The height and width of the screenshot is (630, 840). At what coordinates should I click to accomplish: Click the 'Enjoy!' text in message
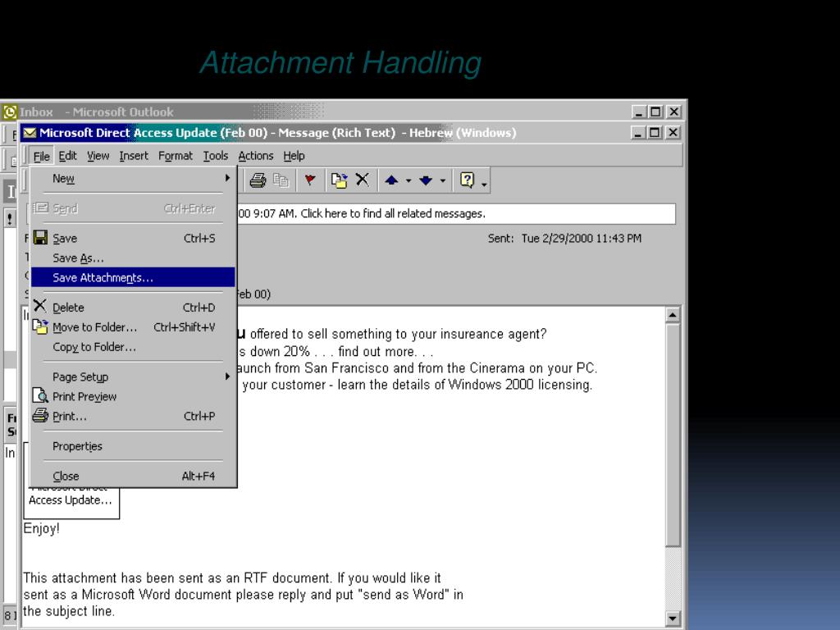point(41,529)
